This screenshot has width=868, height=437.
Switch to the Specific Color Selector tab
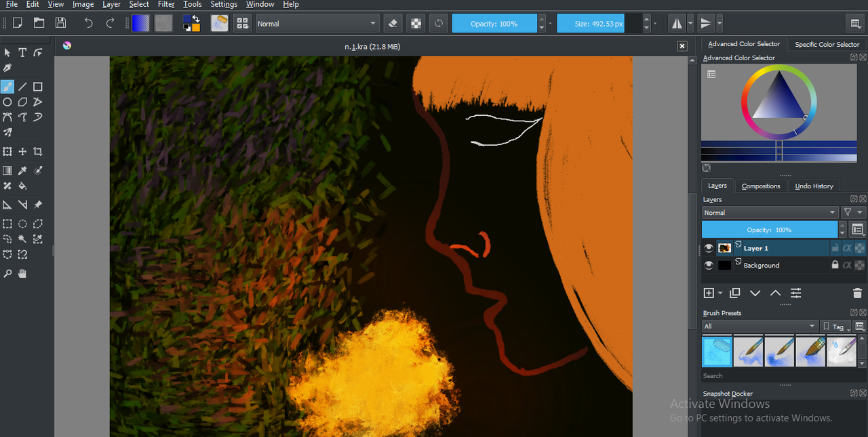coord(827,45)
